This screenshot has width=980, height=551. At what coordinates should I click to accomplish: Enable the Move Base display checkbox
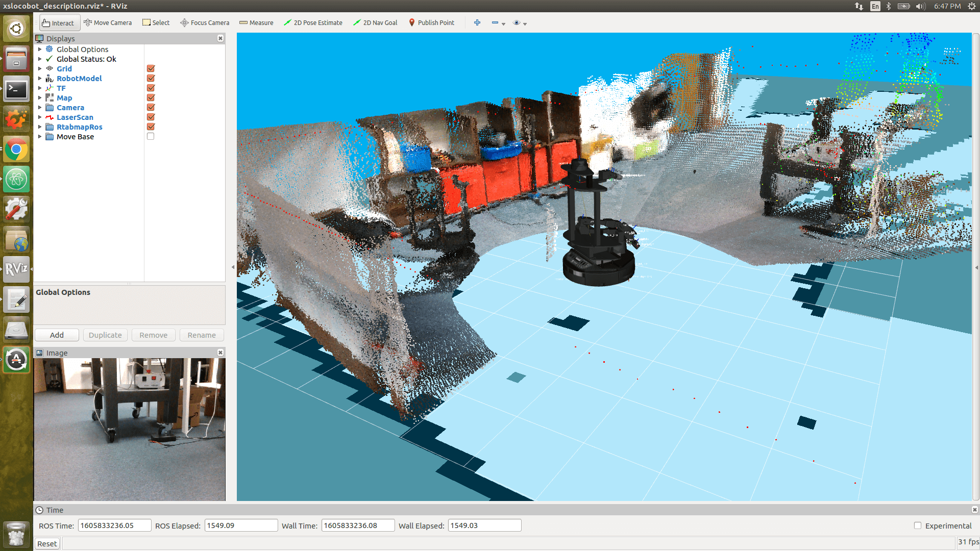pos(151,136)
